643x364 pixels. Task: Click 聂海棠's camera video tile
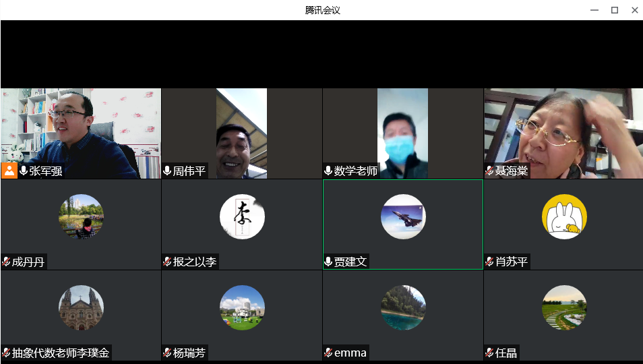563,133
